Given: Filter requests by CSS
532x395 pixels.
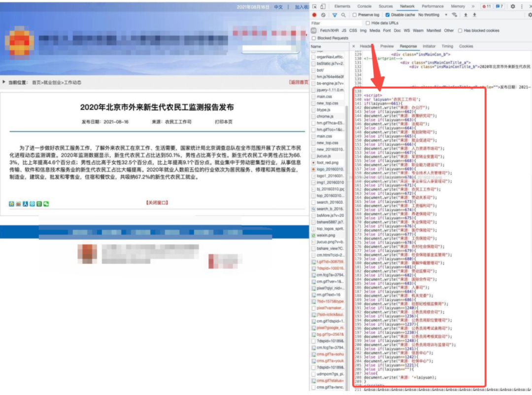Looking at the screenshot, I should point(353,31).
